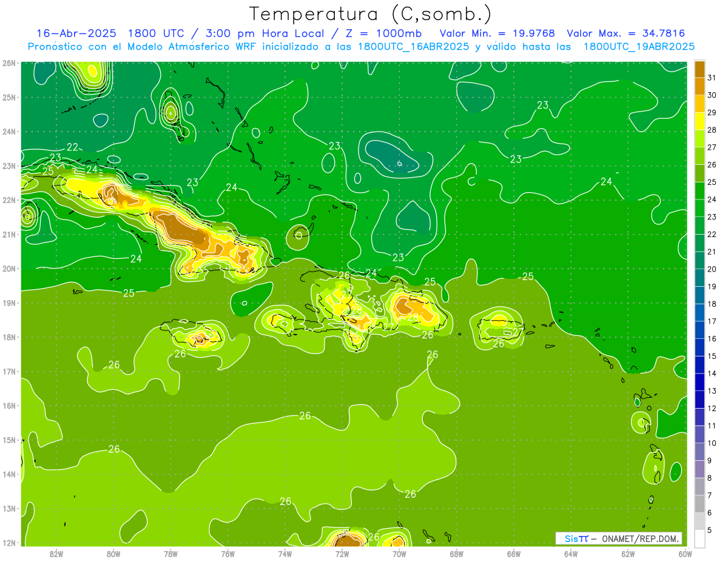The width and height of the screenshot is (728, 562).
Task: Click the title "Temperatura (C,somb.)"
Action: [x=371, y=14]
